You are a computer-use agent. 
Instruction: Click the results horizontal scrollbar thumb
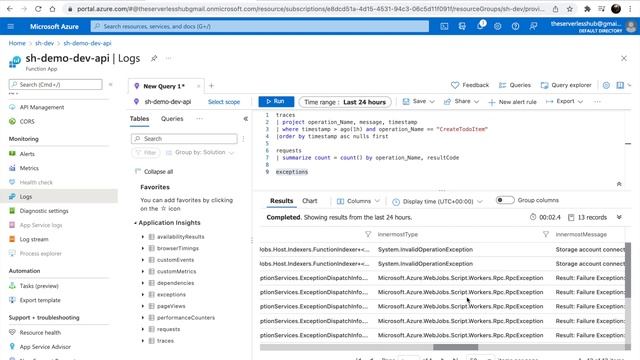456,347
